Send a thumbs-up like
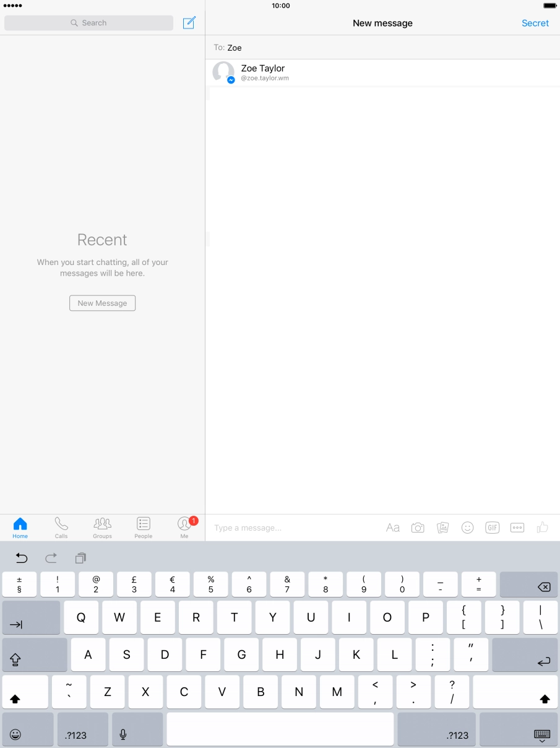This screenshot has height=748, width=560. (543, 528)
